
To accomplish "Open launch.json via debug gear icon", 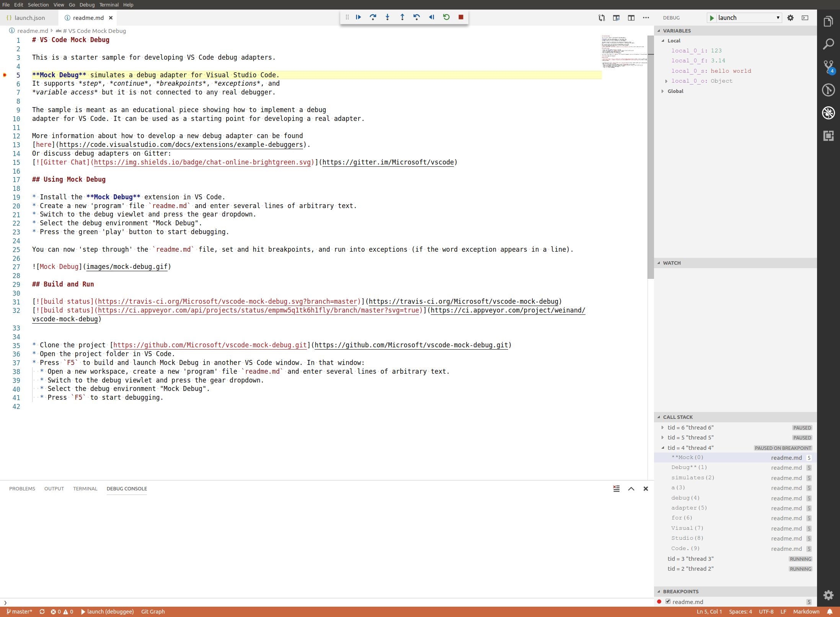I will coord(790,18).
